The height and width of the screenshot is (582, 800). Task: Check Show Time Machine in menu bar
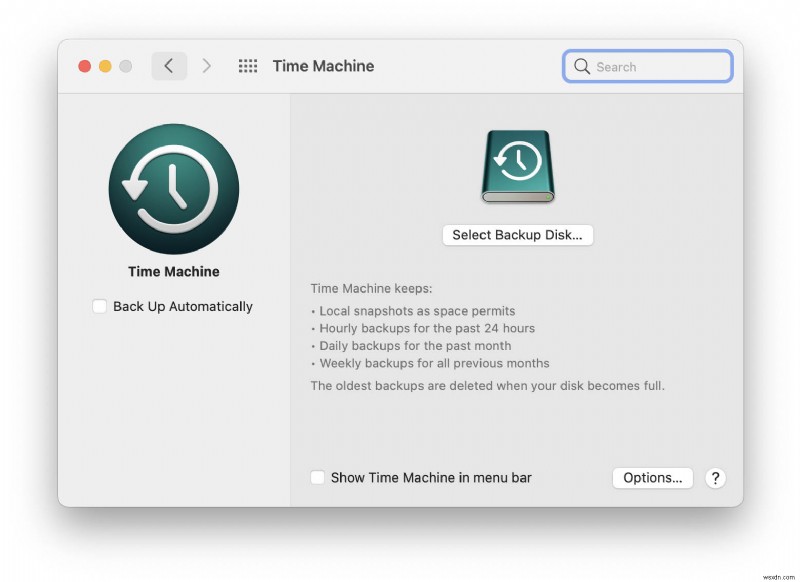click(x=317, y=478)
